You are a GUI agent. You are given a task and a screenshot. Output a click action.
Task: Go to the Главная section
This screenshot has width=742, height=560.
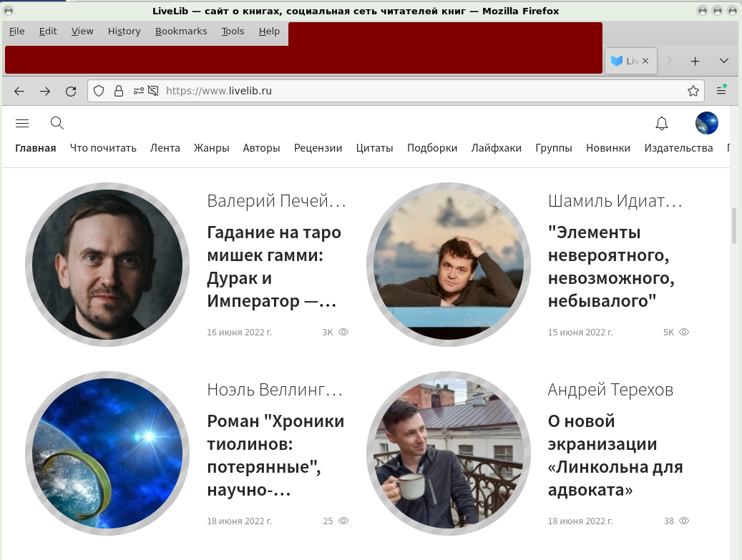pyautogui.click(x=36, y=148)
